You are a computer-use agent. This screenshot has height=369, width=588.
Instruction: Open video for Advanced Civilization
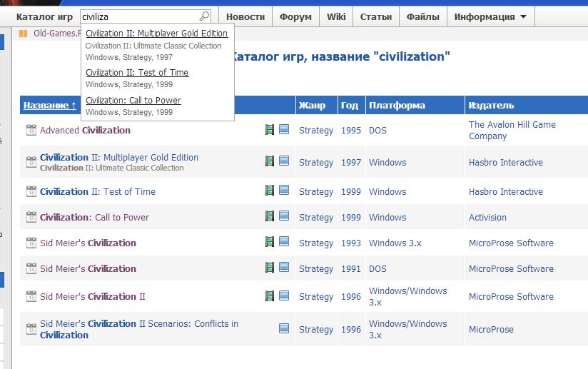(270, 130)
